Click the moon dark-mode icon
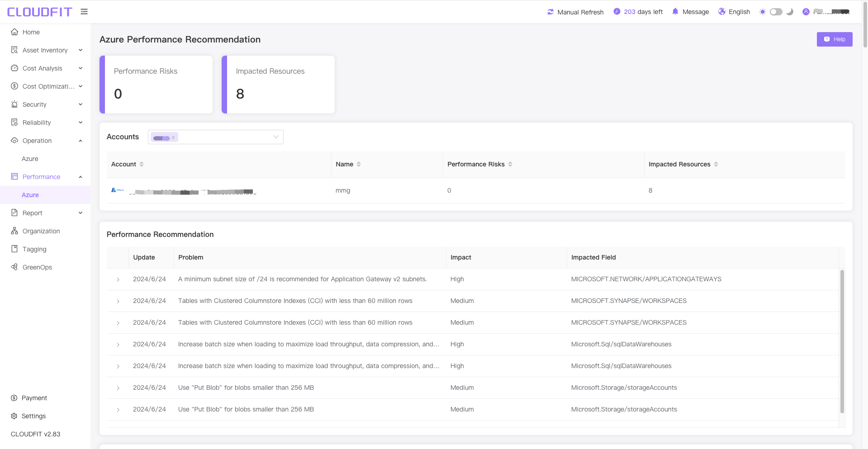Image resolution: width=868 pixels, height=449 pixels. 790,12
